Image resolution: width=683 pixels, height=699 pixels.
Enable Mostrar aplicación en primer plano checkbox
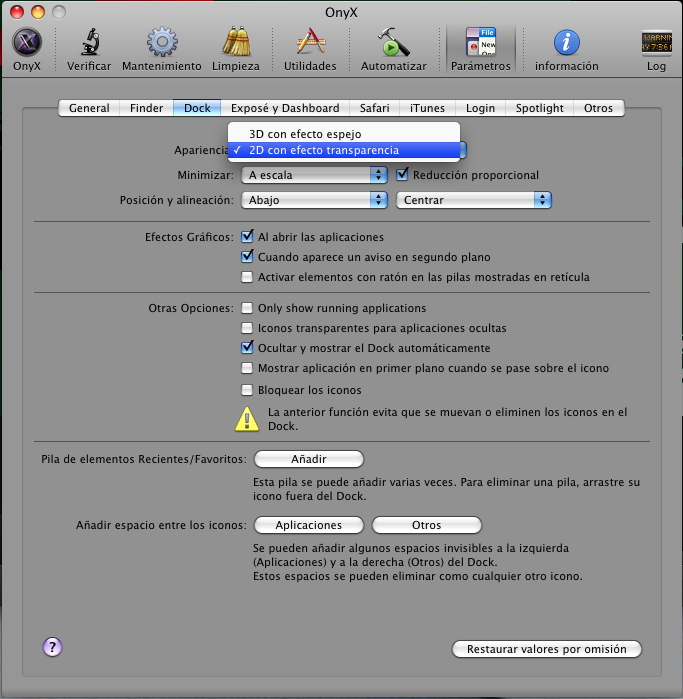coord(247,368)
